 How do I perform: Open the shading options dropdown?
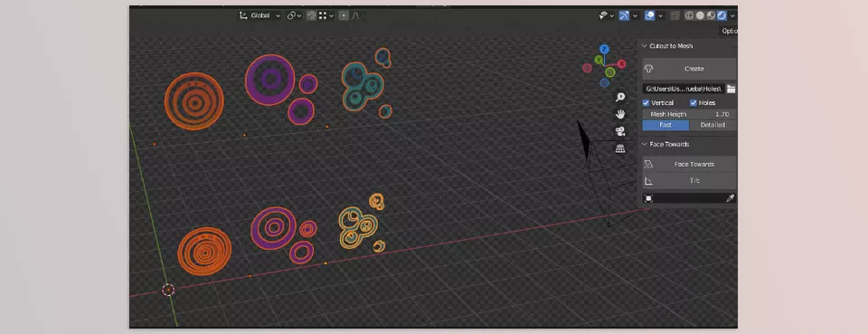click(732, 15)
